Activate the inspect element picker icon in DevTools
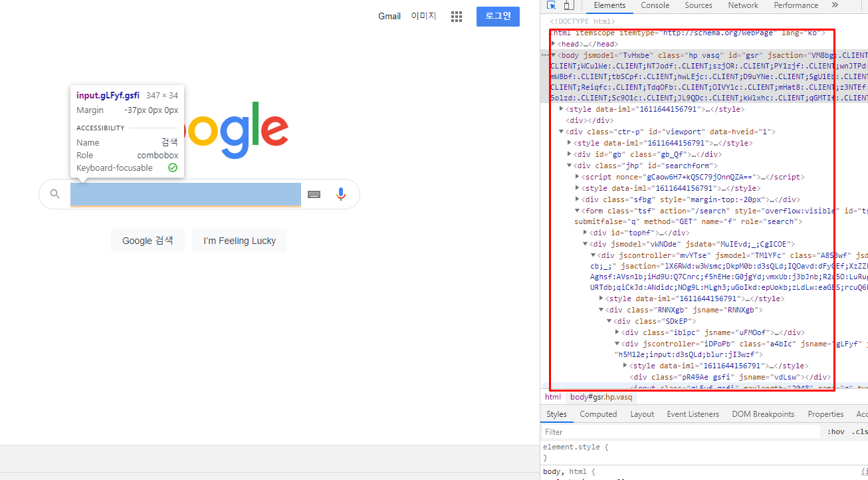868x480 pixels. click(x=552, y=5)
